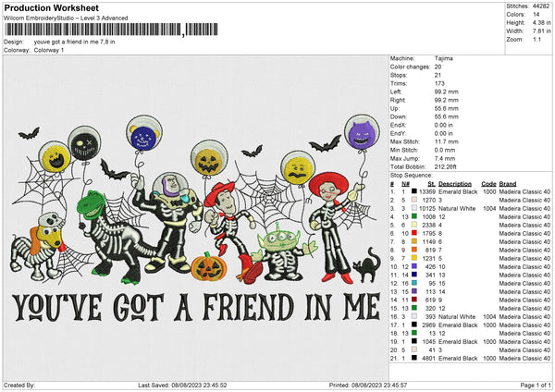Click the yellow swatch in stop row 9
Screen dimensions: 555x392
pyautogui.click(x=413, y=258)
